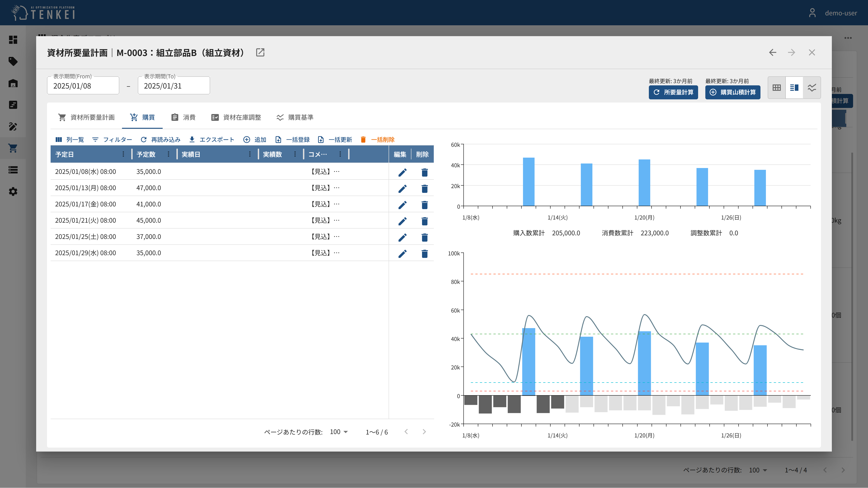Open the settings gear in the sidebar
The height and width of the screenshot is (488, 868).
(x=13, y=192)
